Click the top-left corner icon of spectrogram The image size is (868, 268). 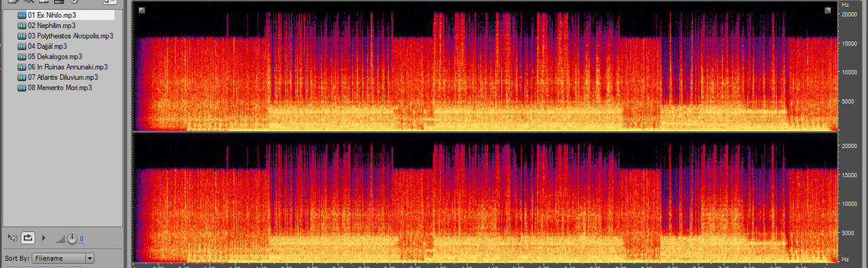point(141,10)
